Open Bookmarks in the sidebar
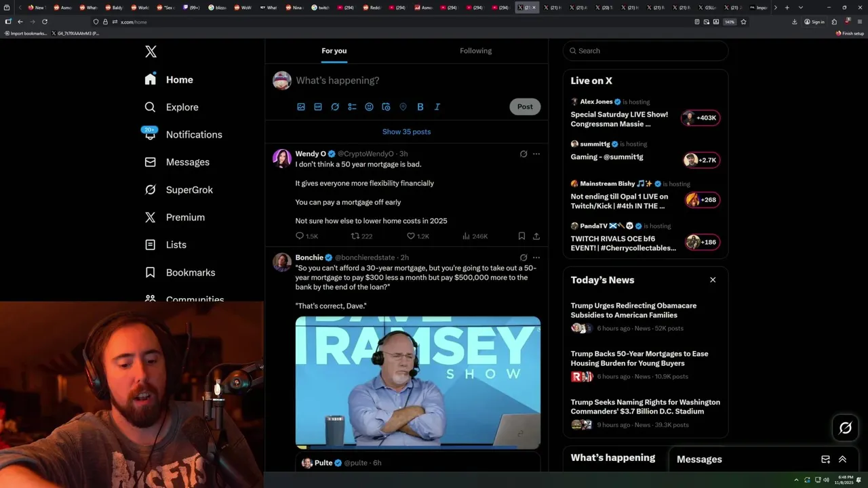The height and width of the screenshot is (488, 868). (180, 272)
